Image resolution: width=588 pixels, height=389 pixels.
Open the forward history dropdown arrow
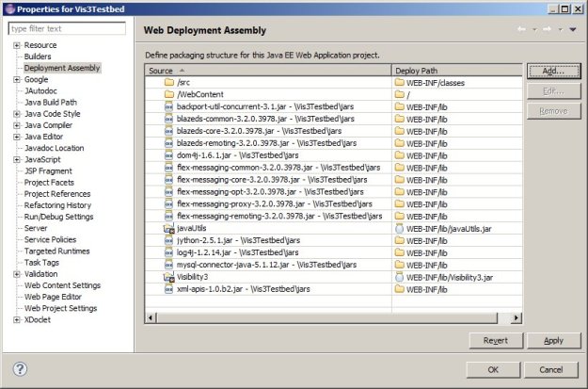(x=561, y=29)
